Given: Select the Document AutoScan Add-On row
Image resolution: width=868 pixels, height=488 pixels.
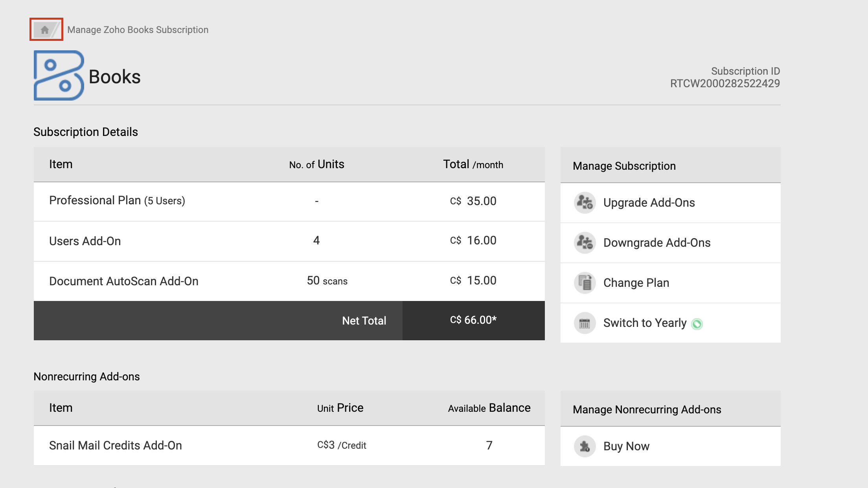Looking at the screenshot, I should tap(124, 281).
